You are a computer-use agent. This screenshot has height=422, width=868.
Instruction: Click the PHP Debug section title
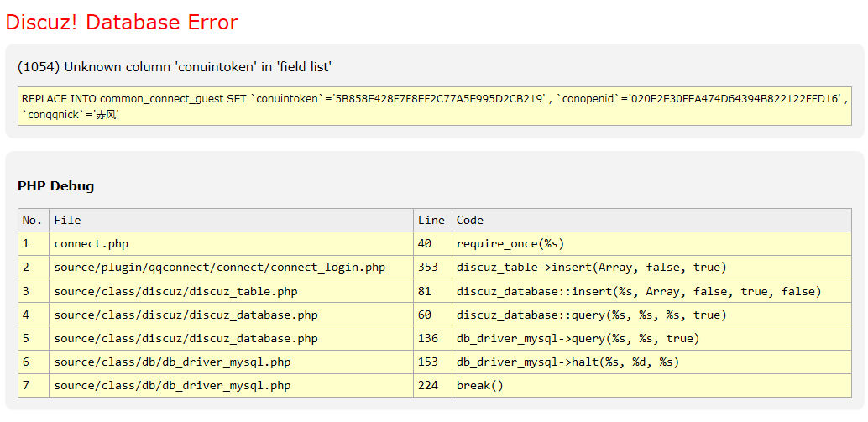tap(55, 186)
